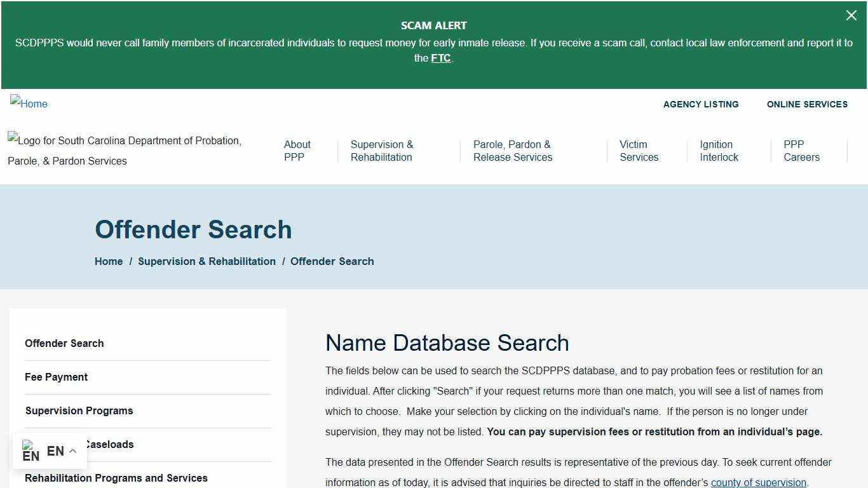Open the PPP Careers menu

point(801,151)
